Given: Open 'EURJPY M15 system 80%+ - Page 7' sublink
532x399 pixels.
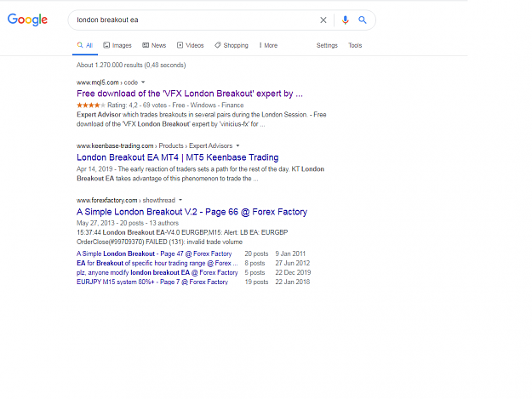Looking at the screenshot, I should [x=152, y=282].
